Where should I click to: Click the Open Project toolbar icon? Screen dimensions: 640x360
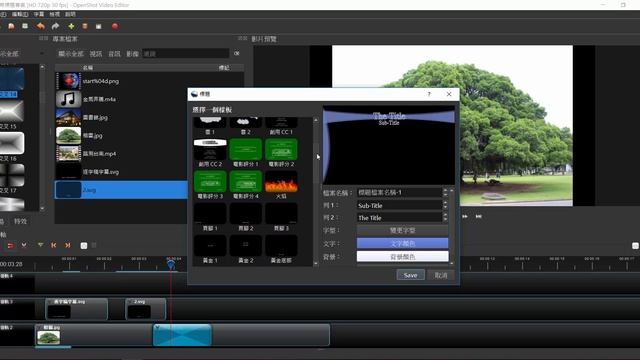pos(11,26)
